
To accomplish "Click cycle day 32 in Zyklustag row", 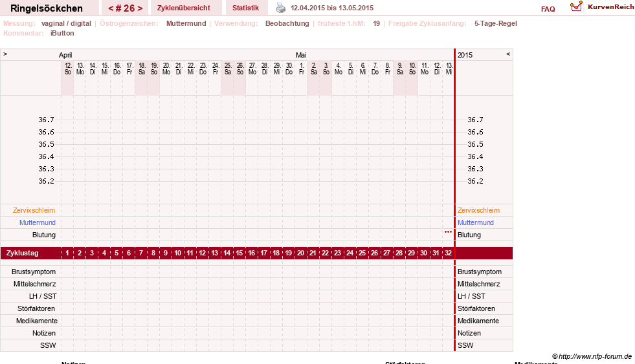I will [449, 253].
